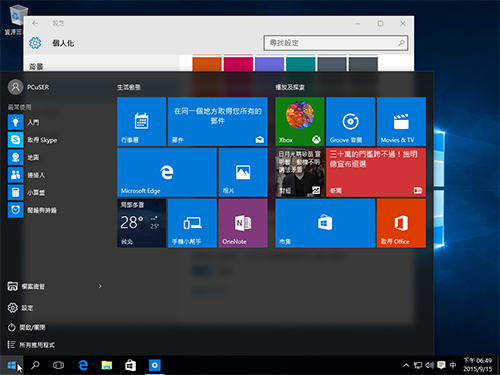Open the Taipei weather tile
The width and height of the screenshot is (500, 375).
coord(141,223)
